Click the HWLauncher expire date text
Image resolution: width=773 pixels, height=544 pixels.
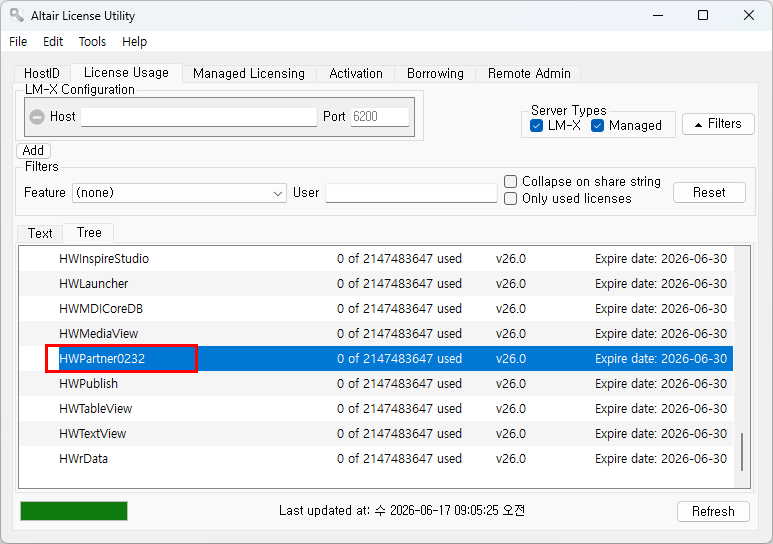(661, 284)
